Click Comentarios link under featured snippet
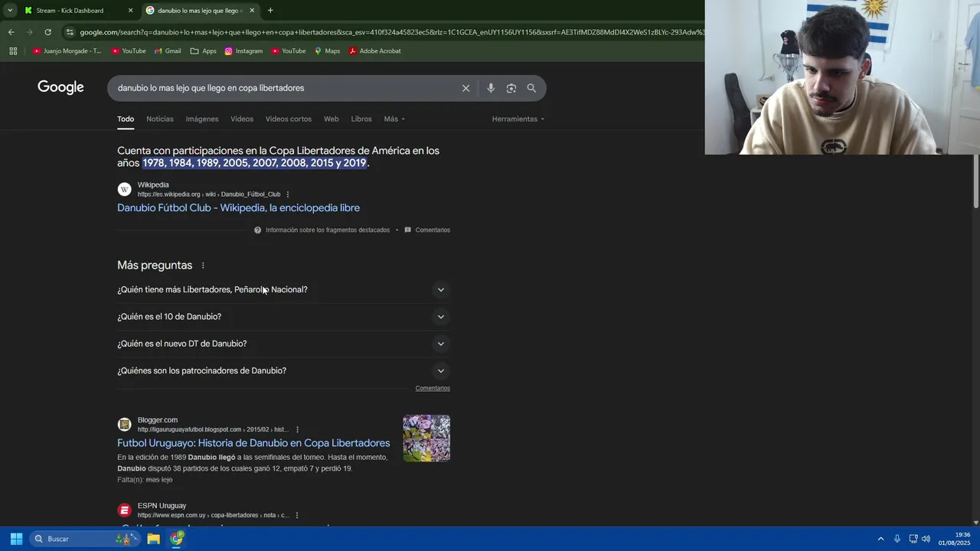 click(x=433, y=230)
